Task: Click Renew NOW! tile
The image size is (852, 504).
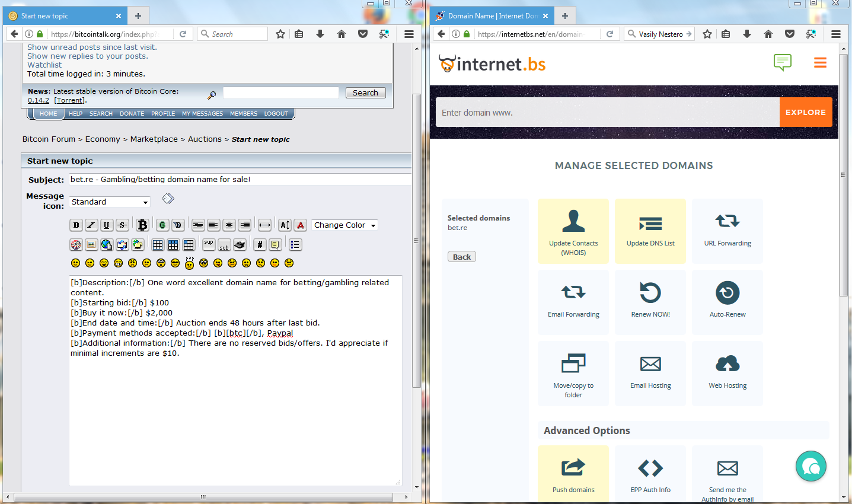Action: (x=650, y=302)
